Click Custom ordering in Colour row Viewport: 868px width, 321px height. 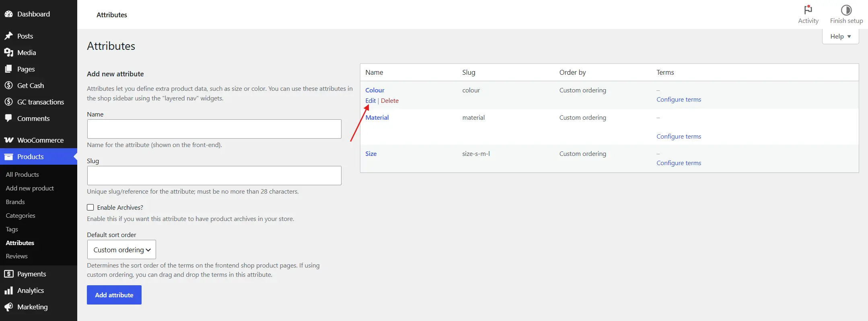click(582, 90)
